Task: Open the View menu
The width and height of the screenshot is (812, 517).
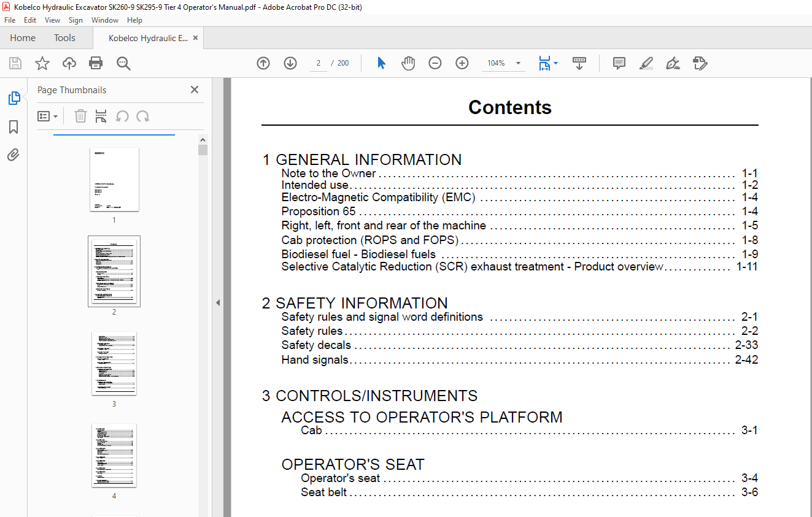Action: coord(52,20)
